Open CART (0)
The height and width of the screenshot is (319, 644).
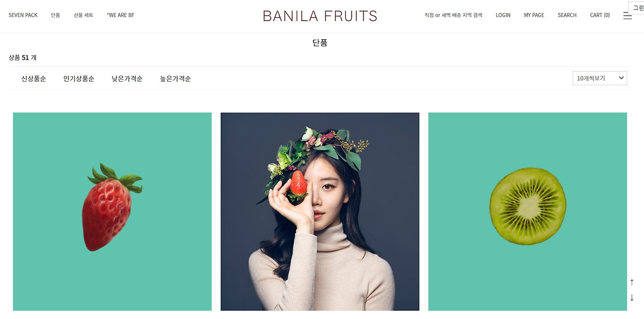(600, 15)
